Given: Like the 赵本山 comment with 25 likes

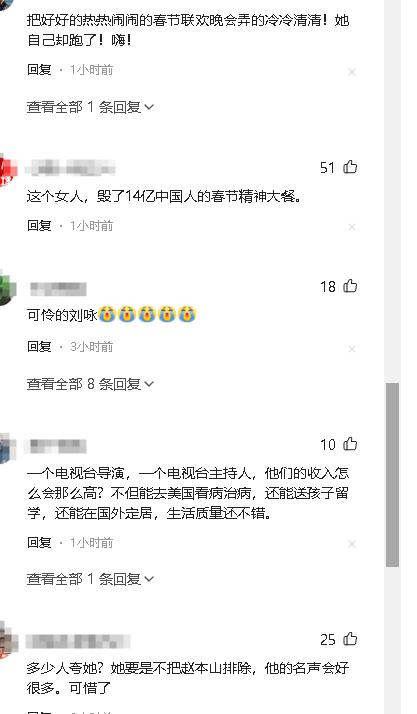Looking at the screenshot, I should [350, 639].
